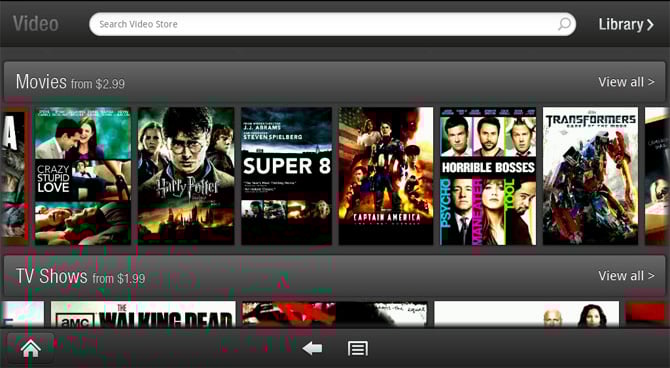Expand TV Shows with View all
The width and height of the screenshot is (670, 368).
(x=626, y=276)
